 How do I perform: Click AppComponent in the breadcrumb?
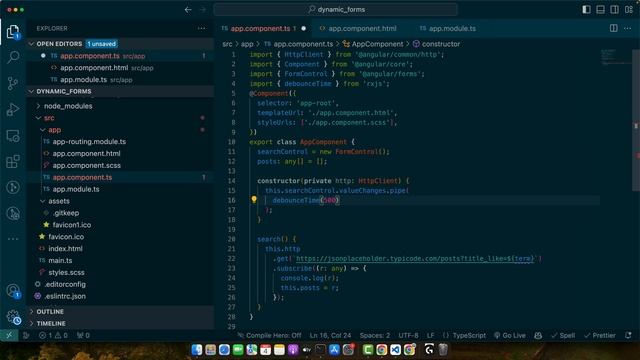(377, 44)
